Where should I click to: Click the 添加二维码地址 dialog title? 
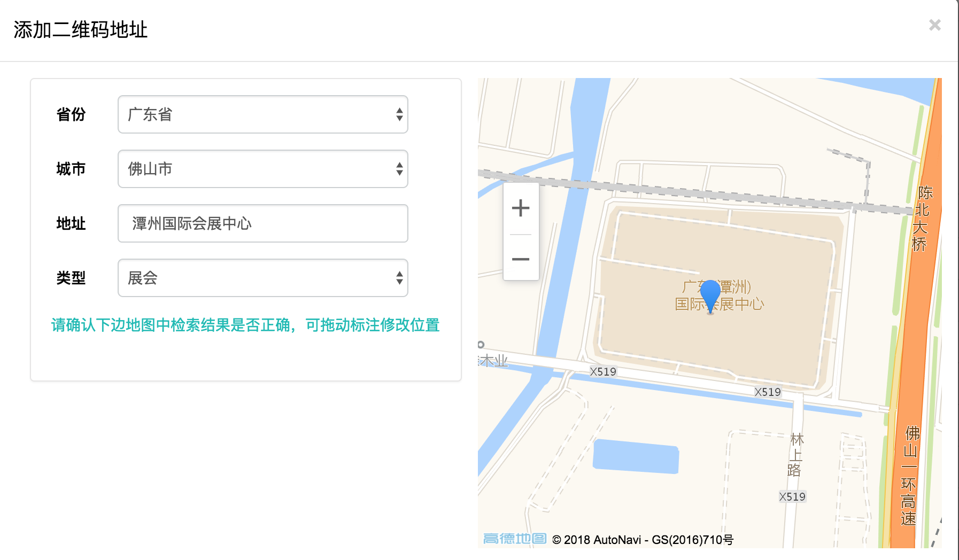coord(81,30)
